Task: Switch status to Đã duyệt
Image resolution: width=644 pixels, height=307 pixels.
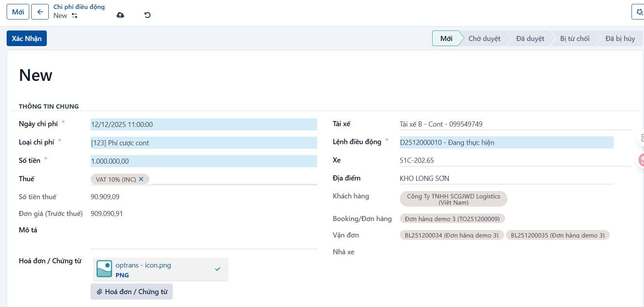Action: coord(530,38)
